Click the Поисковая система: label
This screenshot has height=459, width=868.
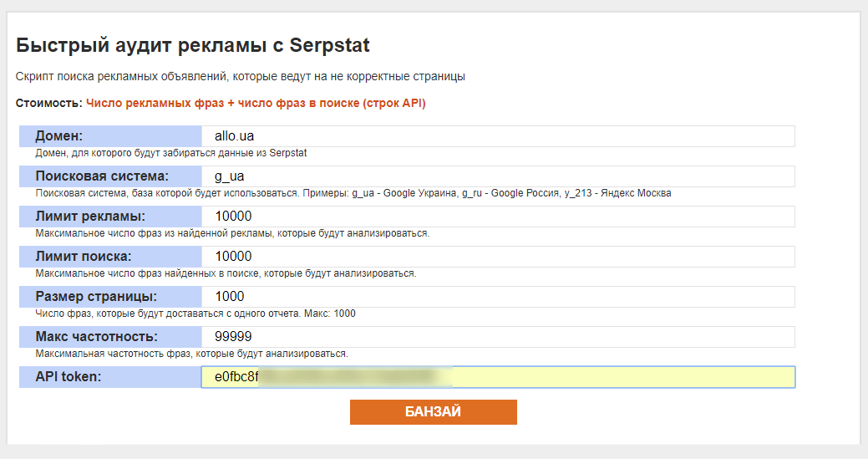(102, 176)
